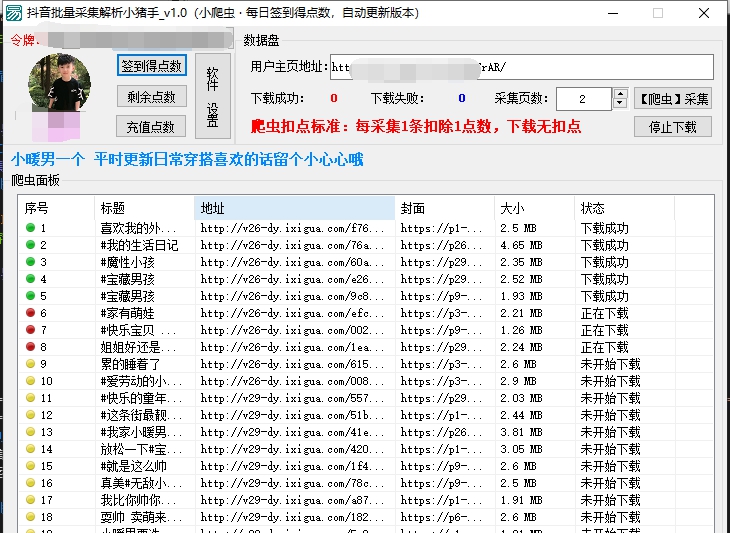730x533 pixels.
Task: Focus the 用户主页地址 URL input field
Action: point(521,67)
